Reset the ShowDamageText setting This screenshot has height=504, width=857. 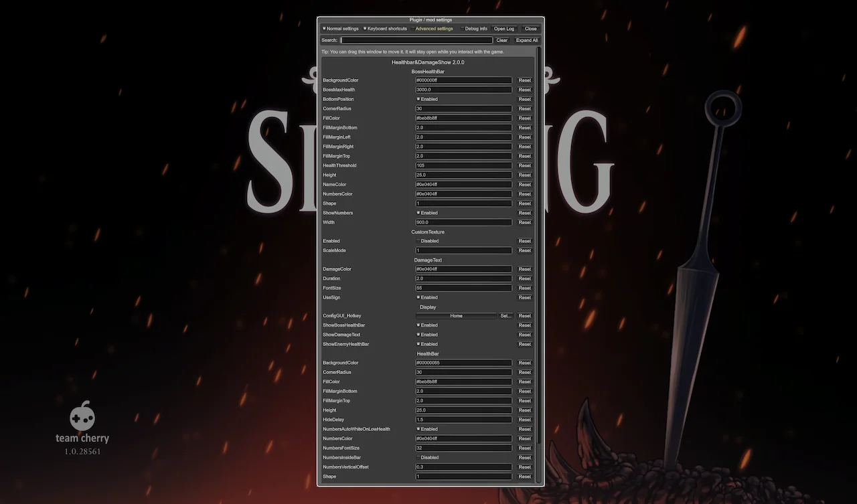525,335
